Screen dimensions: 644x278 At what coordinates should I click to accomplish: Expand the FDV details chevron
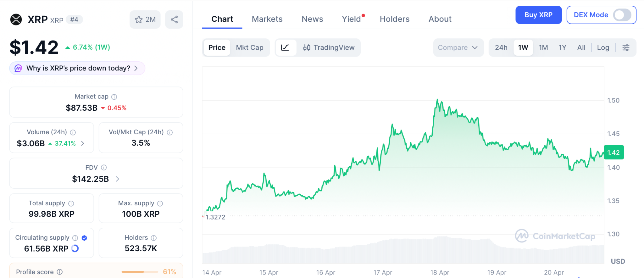[118, 179]
